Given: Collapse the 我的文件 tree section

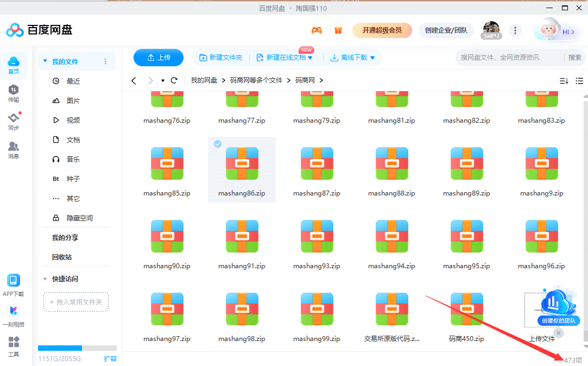Looking at the screenshot, I should tap(45, 61).
